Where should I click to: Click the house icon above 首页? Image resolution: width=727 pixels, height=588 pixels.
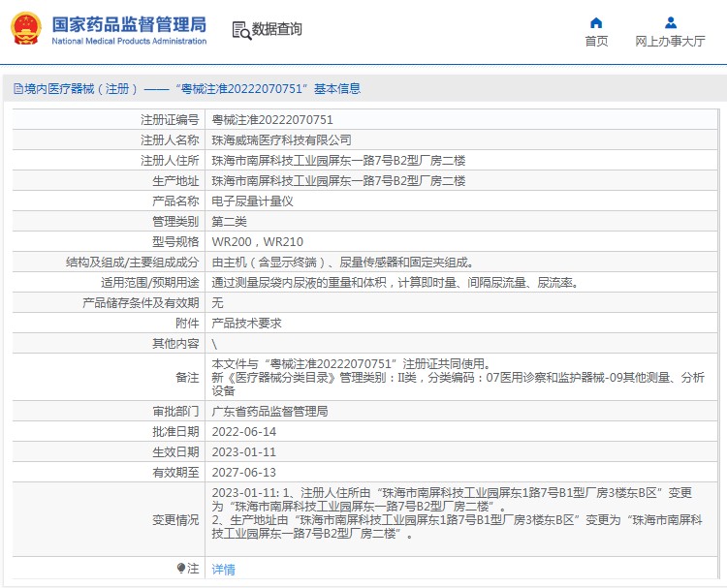(x=596, y=22)
